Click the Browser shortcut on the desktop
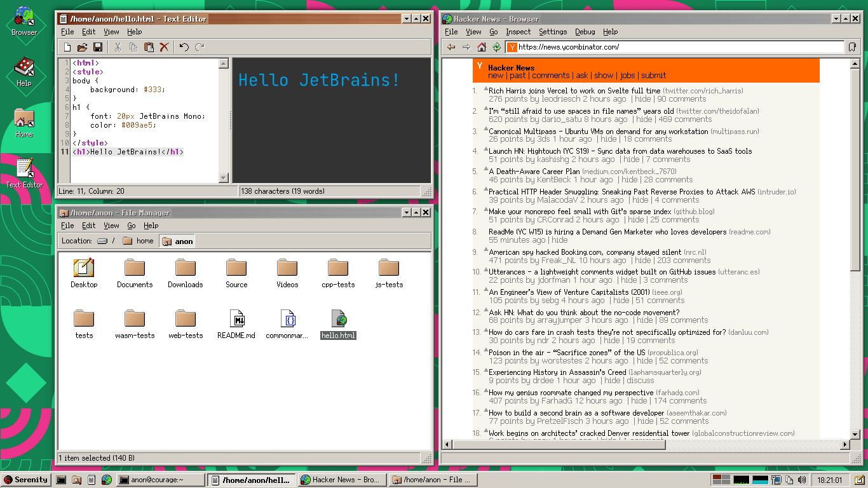This screenshot has height=488, width=868. tap(24, 20)
